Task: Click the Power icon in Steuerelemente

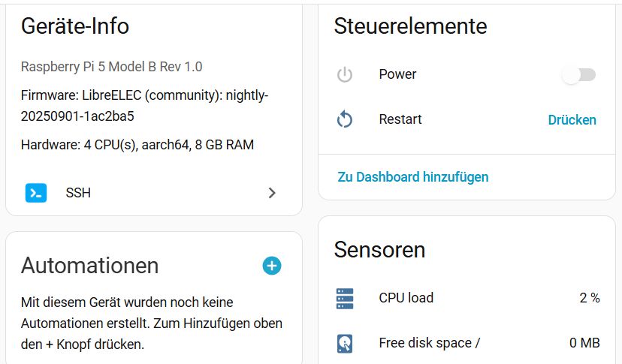Action: 345,74
